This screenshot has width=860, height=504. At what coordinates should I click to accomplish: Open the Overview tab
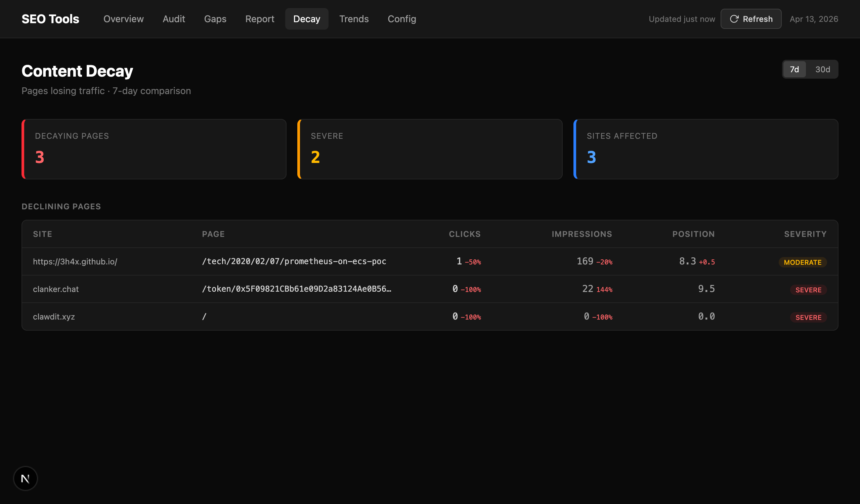tap(123, 19)
